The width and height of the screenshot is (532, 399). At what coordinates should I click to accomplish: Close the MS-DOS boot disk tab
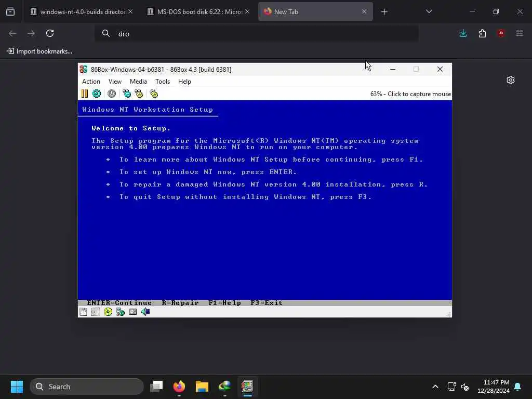click(x=247, y=11)
